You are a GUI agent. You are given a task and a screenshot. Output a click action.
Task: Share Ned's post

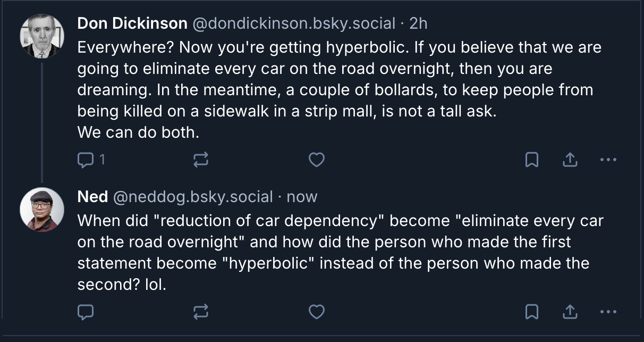(x=570, y=311)
